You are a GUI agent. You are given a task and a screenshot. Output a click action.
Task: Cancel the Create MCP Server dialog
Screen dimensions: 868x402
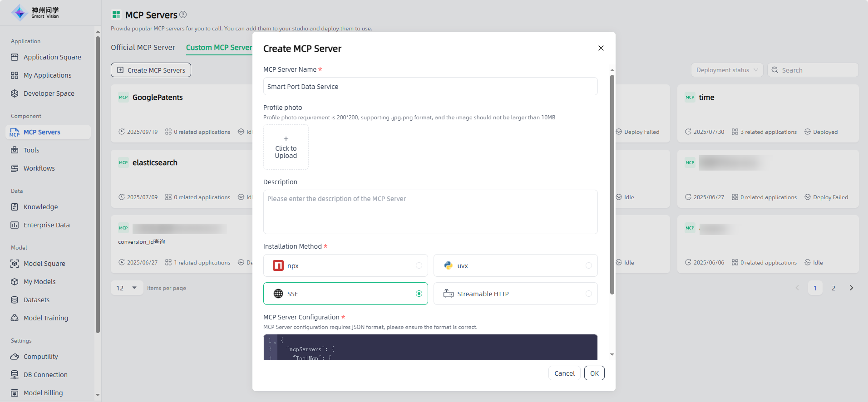point(564,373)
